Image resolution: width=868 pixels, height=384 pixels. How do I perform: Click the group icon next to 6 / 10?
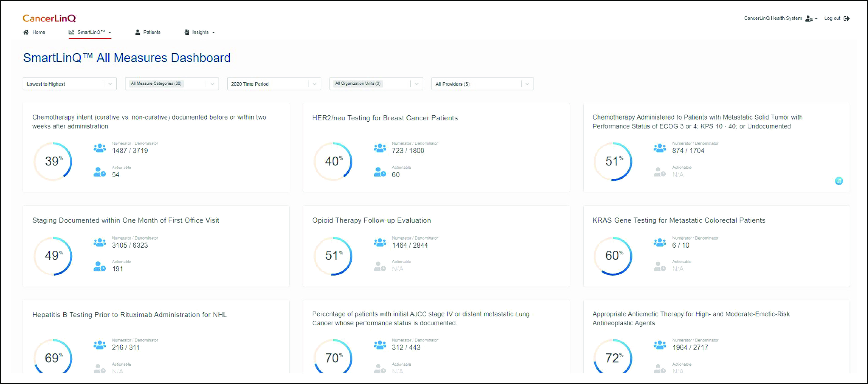(x=660, y=242)
